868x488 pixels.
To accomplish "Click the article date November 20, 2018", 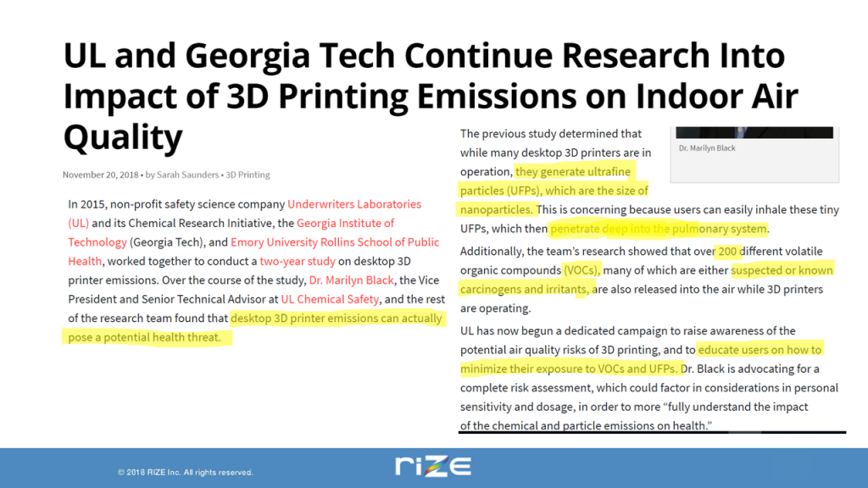I will [x=100, y=175].
